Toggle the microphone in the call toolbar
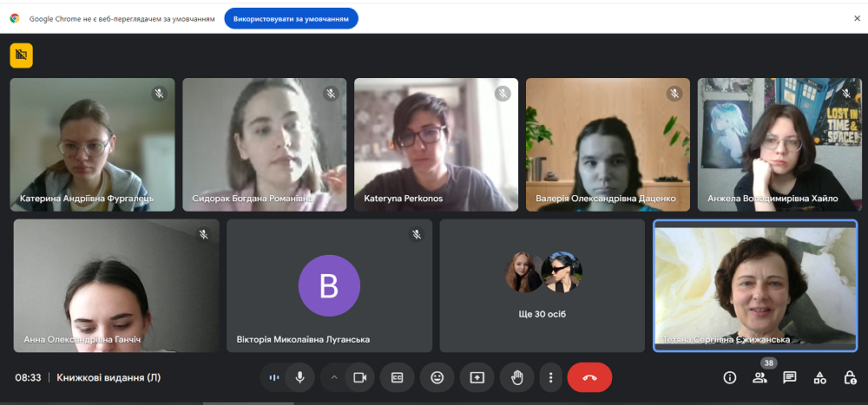868x405 pixels. [x=299, y=377]
